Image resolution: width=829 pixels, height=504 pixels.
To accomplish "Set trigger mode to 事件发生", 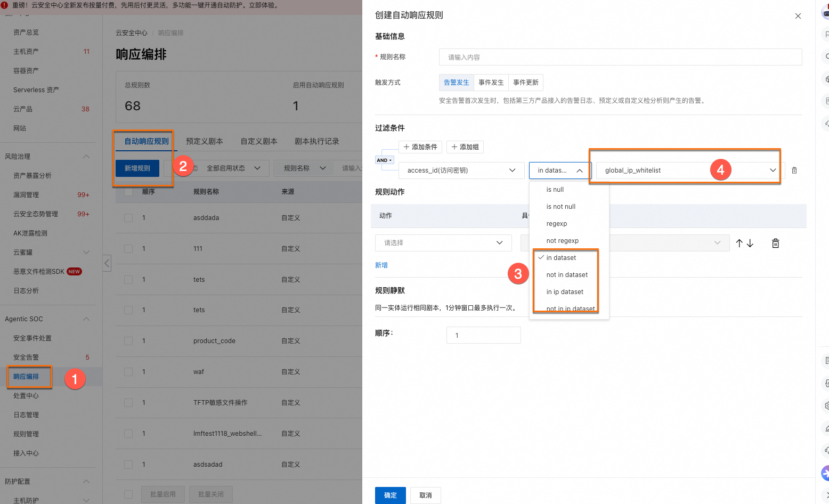I will pyautogui.click(x=491, y=83).
